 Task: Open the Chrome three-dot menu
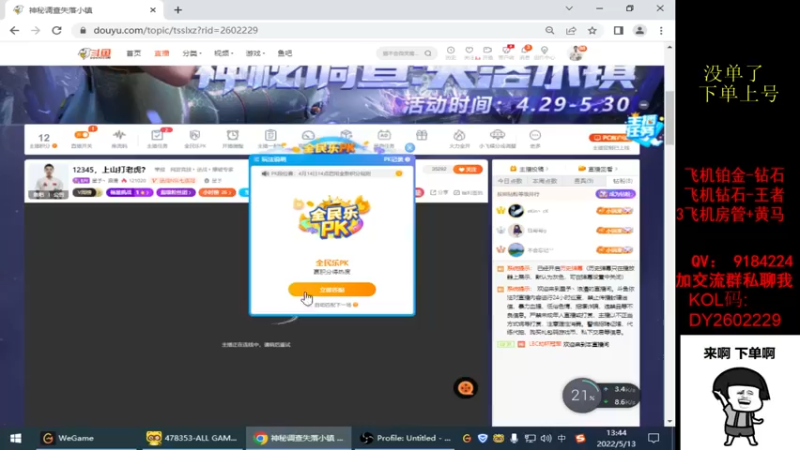click(x=661, y=31)
